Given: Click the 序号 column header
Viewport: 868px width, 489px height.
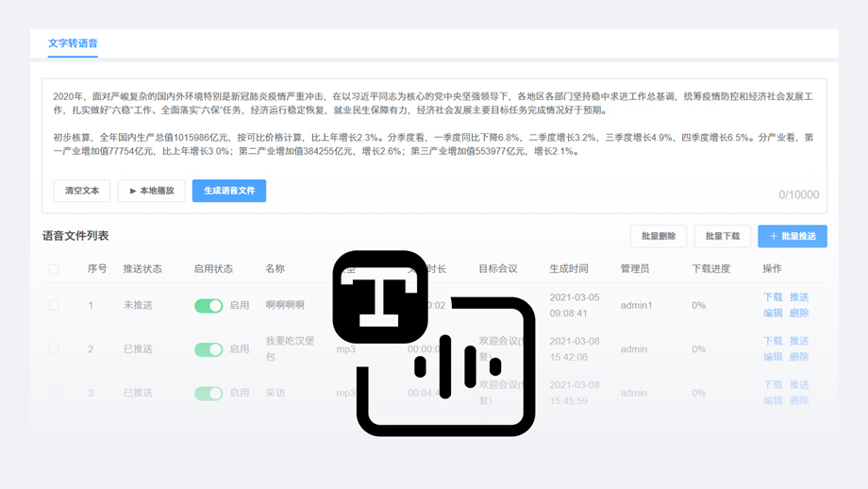Looking at the screenshot, I should 97,269.
